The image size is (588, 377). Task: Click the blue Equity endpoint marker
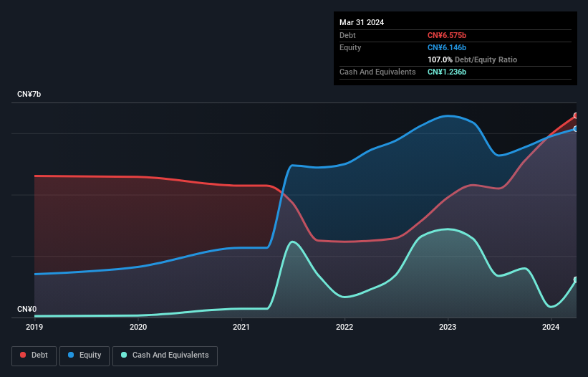pyautogui.click(x=576, y=129)
